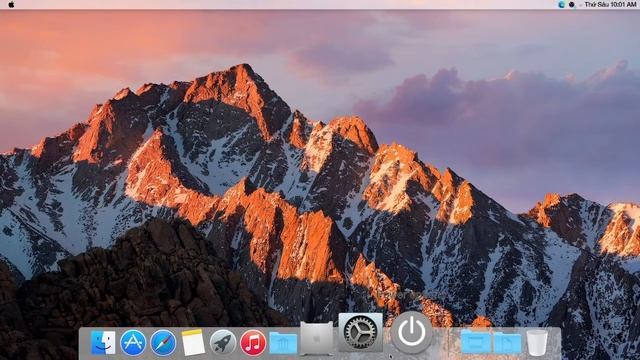The width and height of the screenshot is (640, 360).
Task: Click the dark round menu bar icon
Action: 572,4
